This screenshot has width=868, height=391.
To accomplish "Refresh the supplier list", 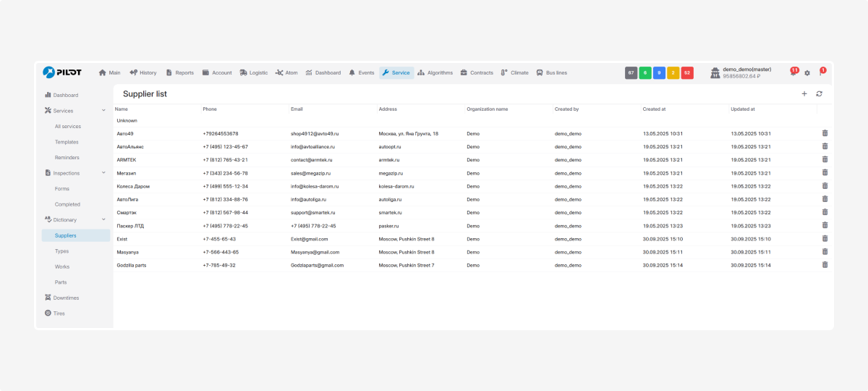I will pos(819,93).
